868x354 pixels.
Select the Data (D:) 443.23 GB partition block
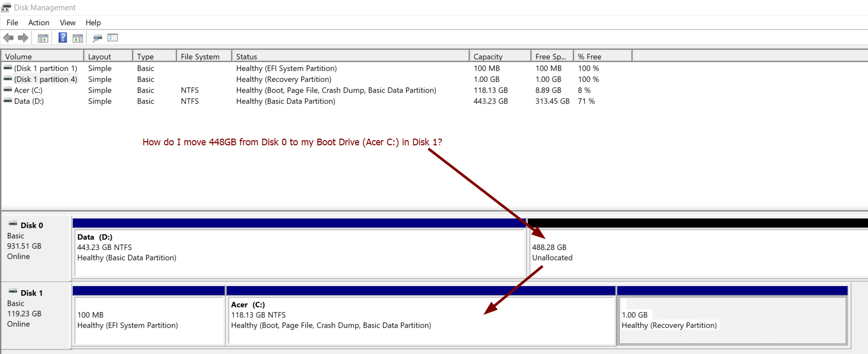(299, 248)
